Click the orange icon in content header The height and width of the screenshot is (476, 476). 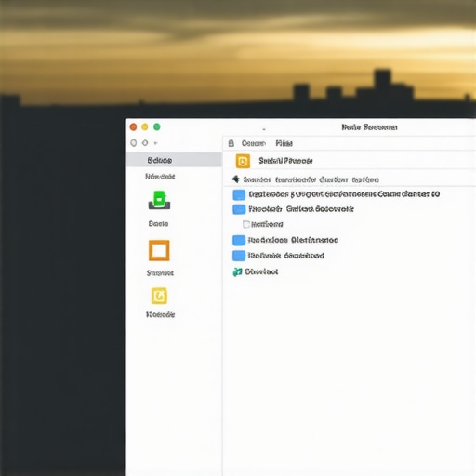point(243,161)
